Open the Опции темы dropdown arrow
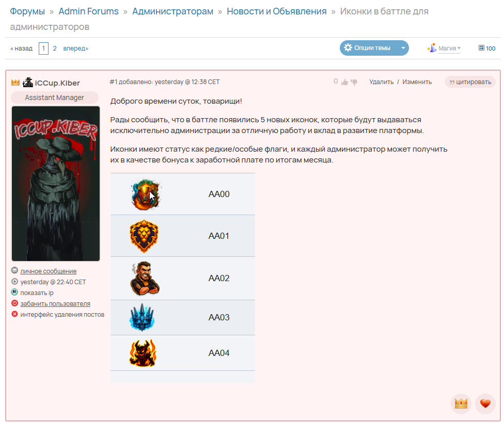504x423 pixels. (x=403, y=48)
